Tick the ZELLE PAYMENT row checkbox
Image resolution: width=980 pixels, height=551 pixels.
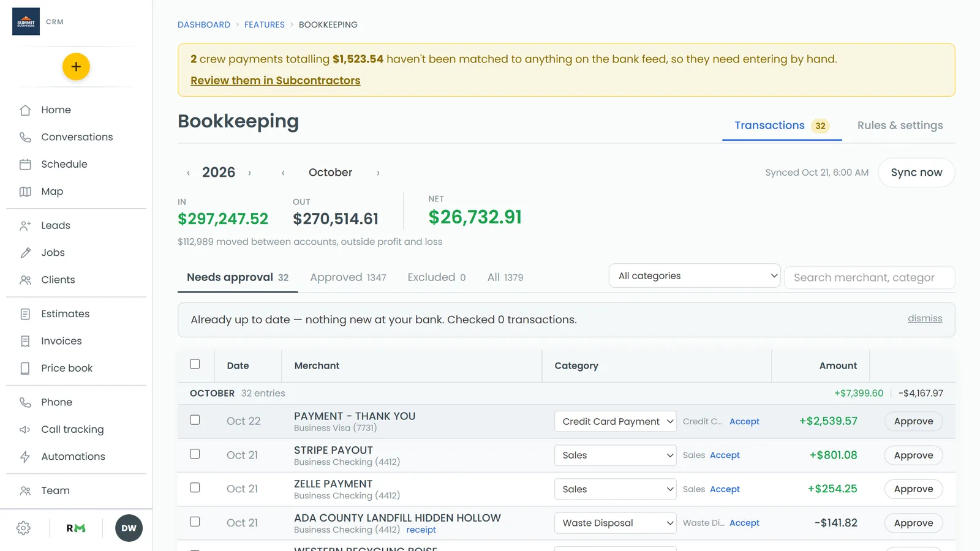pos(195,488)
